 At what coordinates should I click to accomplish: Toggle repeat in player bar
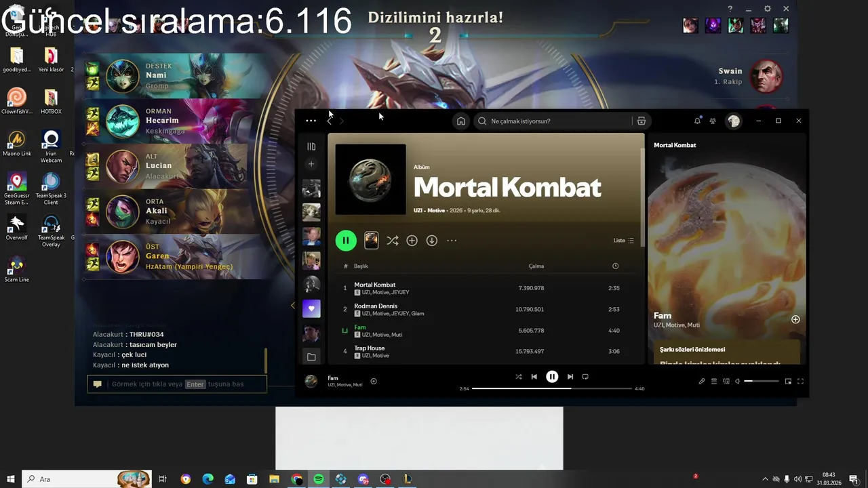(585, 377)
